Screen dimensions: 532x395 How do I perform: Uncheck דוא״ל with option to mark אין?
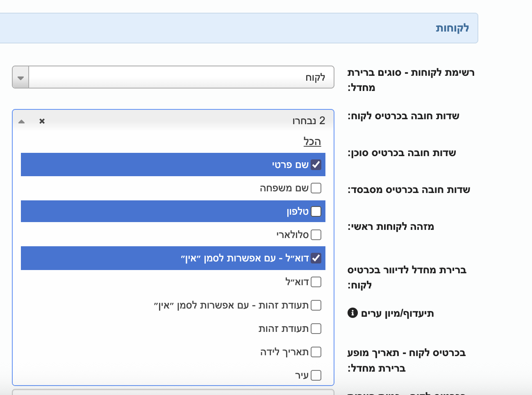pos(316,258)
